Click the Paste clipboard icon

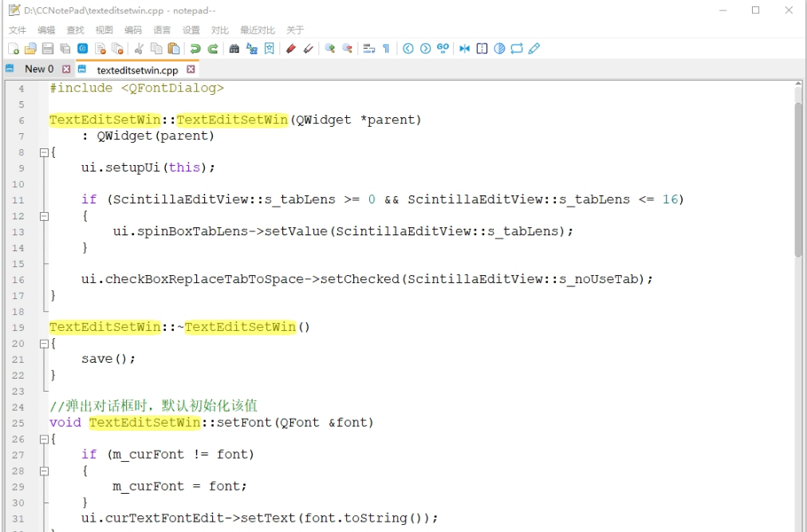tap(174, 49)
